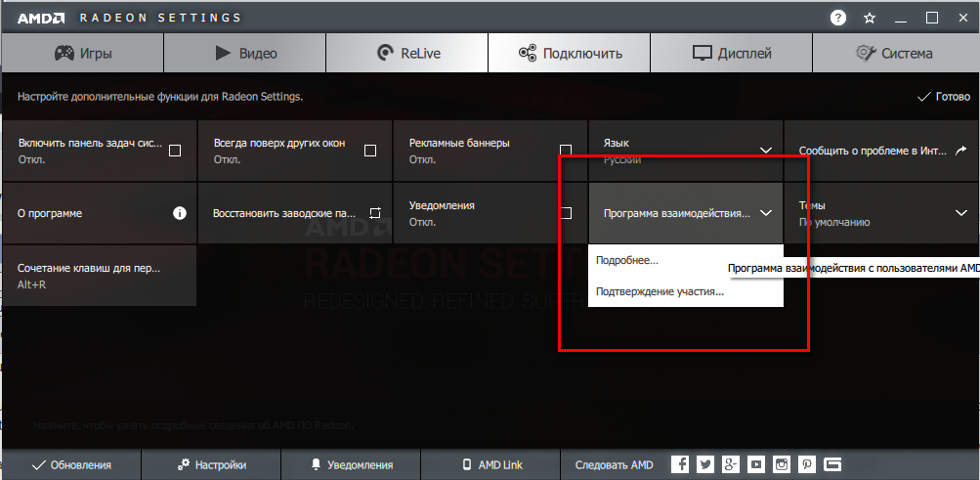Switch to the Видео tab
The image size is (980, 480).
point(244,53)
